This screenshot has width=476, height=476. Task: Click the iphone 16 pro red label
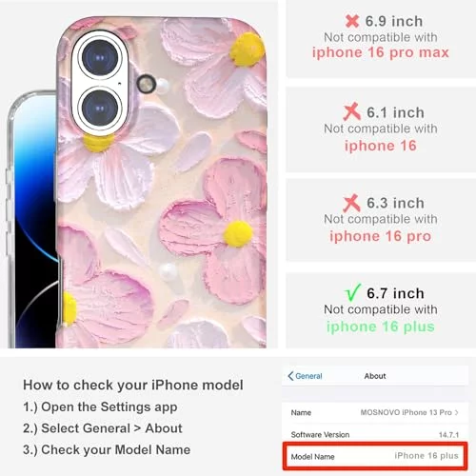coord(381,236)
